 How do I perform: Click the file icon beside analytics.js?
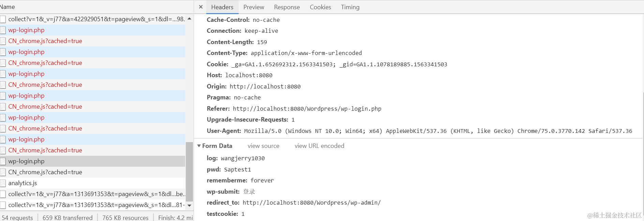pyautogui.click(x=3, y=183)
